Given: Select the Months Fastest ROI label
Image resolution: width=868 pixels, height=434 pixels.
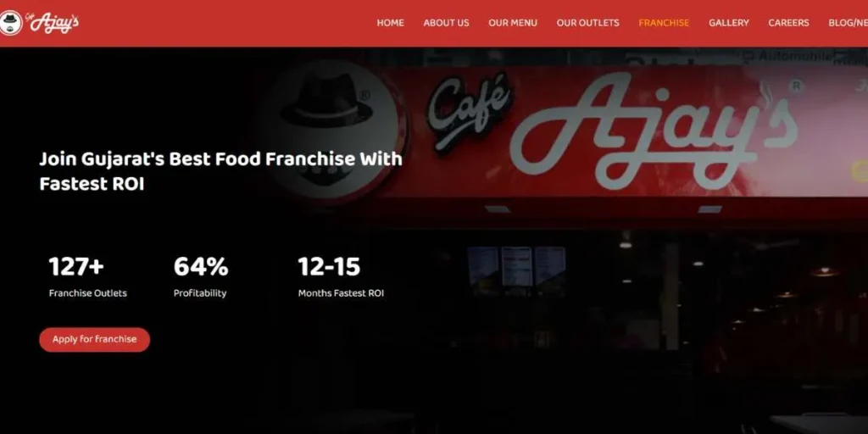Looking at the screenshot, I should [341, 293].
